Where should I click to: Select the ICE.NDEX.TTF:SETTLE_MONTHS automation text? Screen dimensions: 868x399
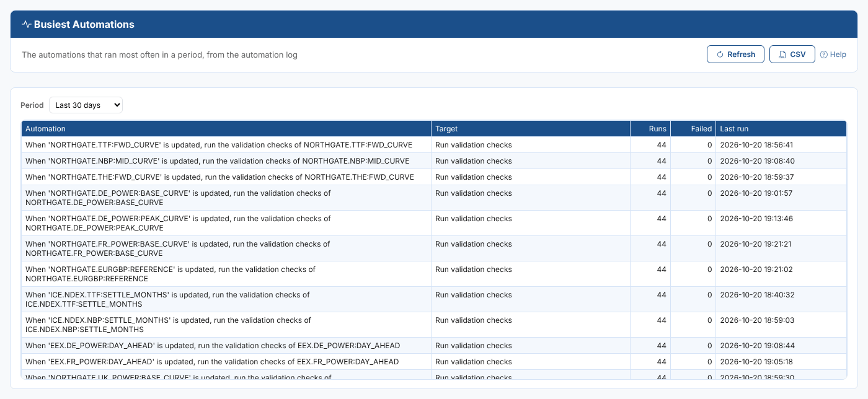tap(167, 299)
